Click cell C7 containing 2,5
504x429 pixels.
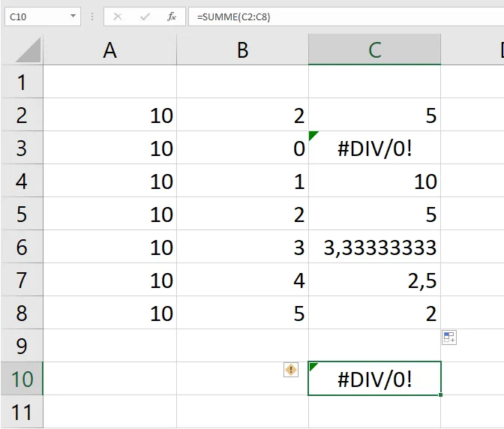coord(374,280)
